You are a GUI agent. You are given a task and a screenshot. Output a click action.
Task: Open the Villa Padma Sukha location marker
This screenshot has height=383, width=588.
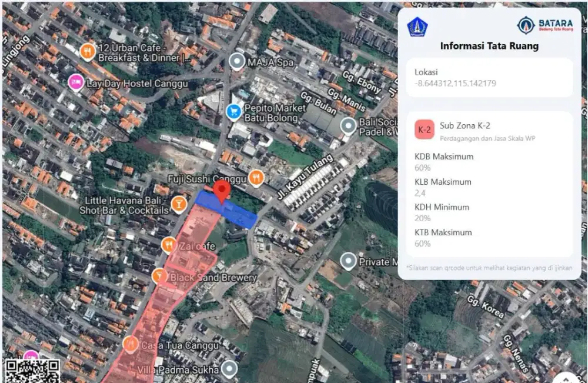tap(229, 369)
